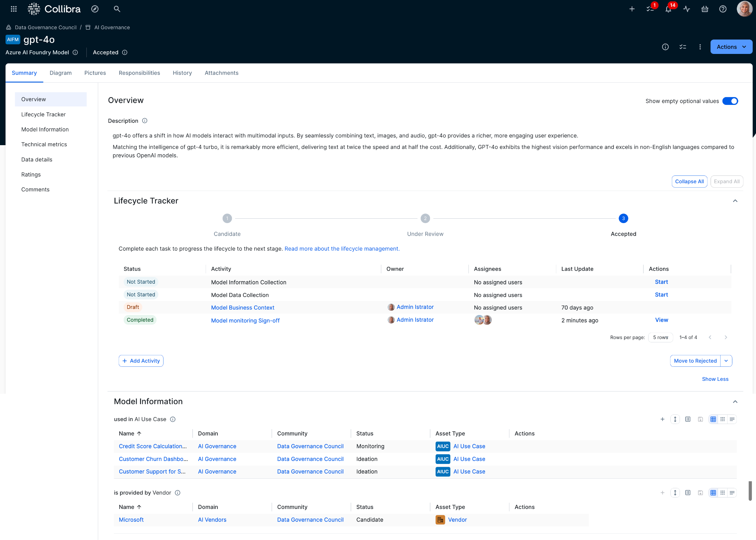Click the Show Less link

(x=715, y=379)
